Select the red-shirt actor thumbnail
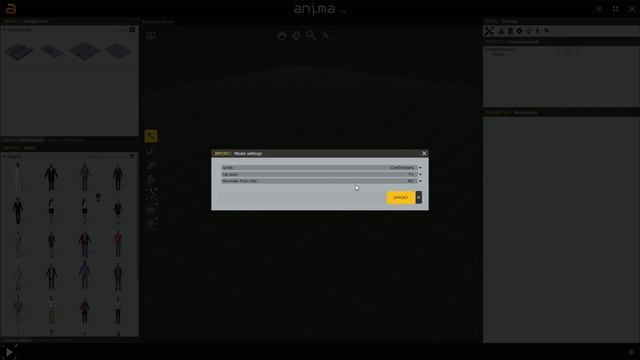This screenshot has width=640, height=360. [118, 243]
